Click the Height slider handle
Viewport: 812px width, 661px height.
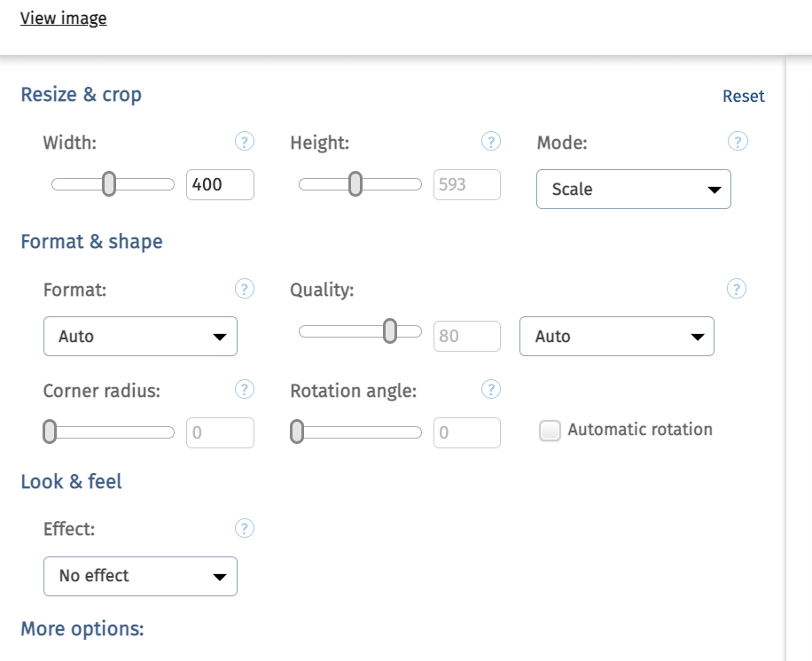click(x=355, y=184)
